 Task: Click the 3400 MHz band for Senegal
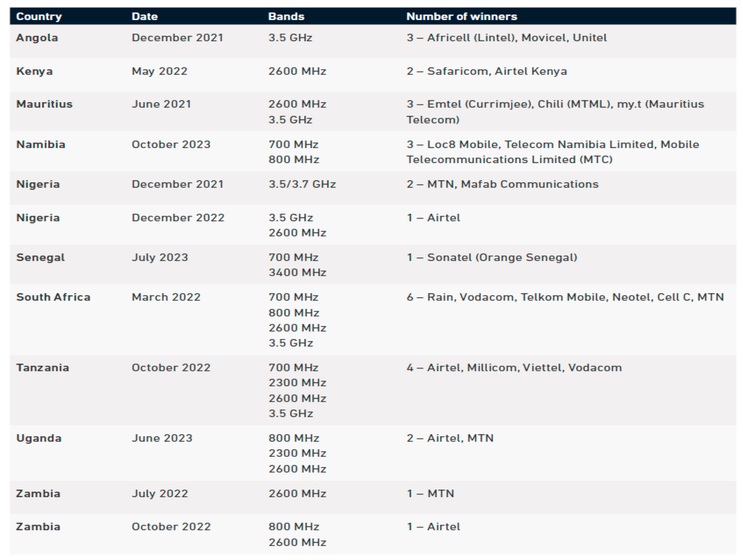(x=297, y=272)
